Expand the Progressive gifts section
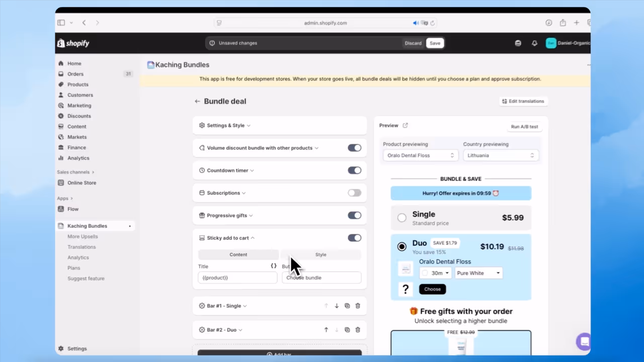 click(226, 215)
